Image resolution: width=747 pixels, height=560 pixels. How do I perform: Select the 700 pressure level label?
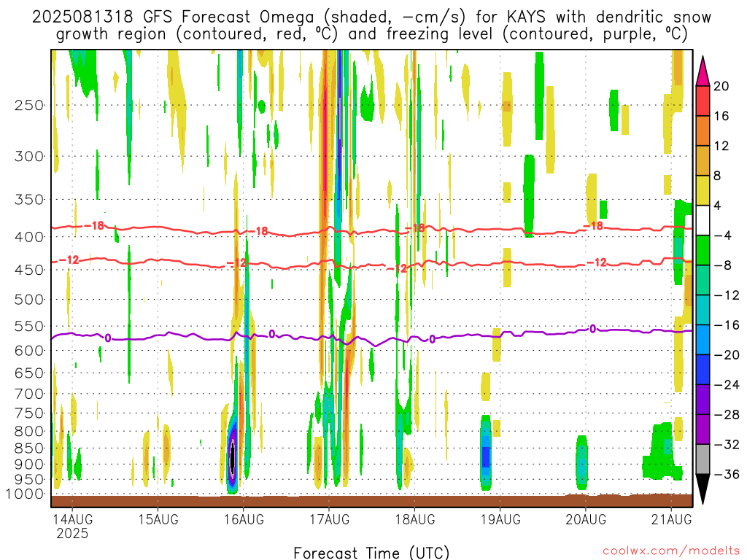[29, 394]
